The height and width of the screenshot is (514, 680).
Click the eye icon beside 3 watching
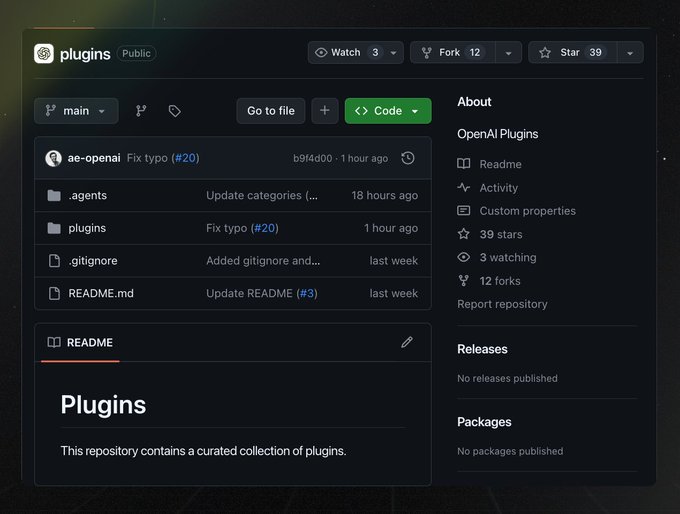[464, 257]
